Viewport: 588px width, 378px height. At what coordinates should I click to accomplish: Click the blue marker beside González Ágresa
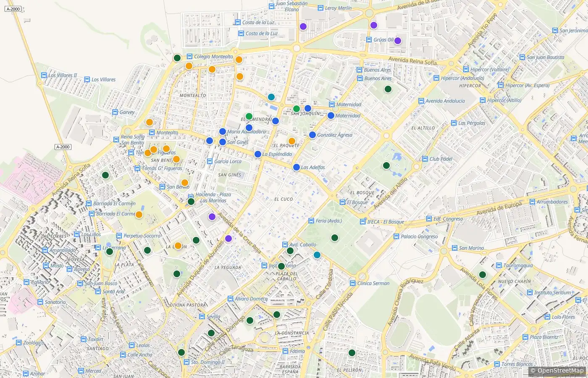[312, 135]
